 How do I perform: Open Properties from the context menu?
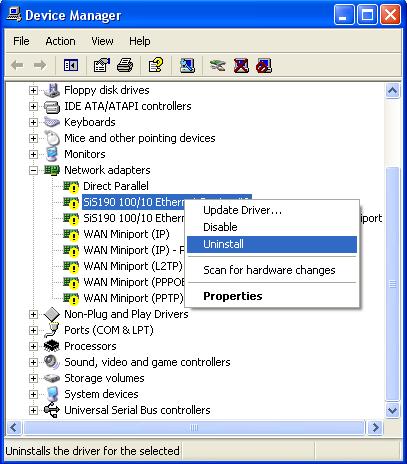(233, 296)
